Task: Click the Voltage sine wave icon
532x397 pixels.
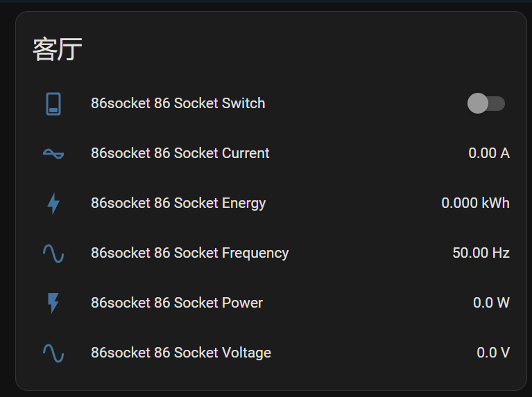Action: [x=53, y=353]
